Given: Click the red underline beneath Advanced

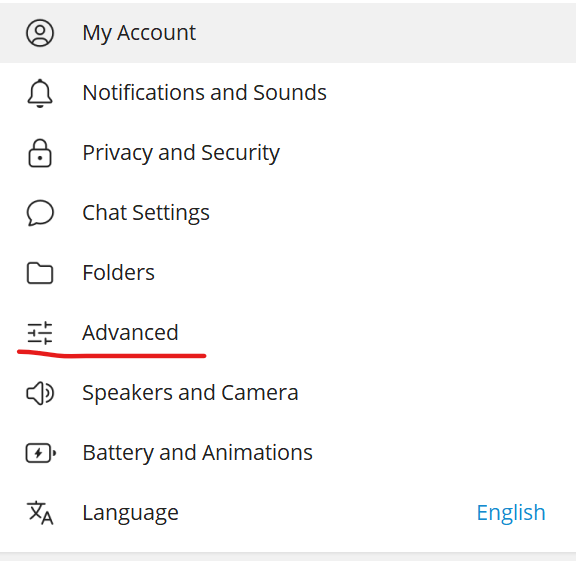Looking at the screenshot, I should pyautogui.click(x=111, y=354).
